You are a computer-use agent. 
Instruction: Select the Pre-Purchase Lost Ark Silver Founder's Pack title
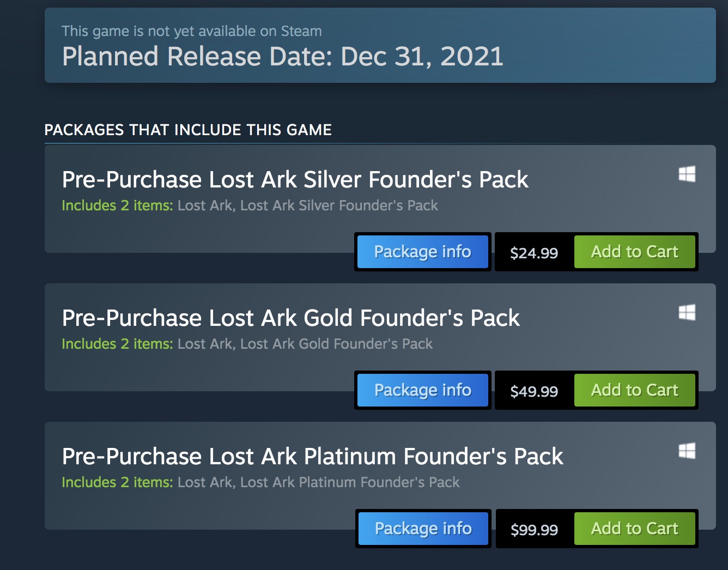point(295,180)
